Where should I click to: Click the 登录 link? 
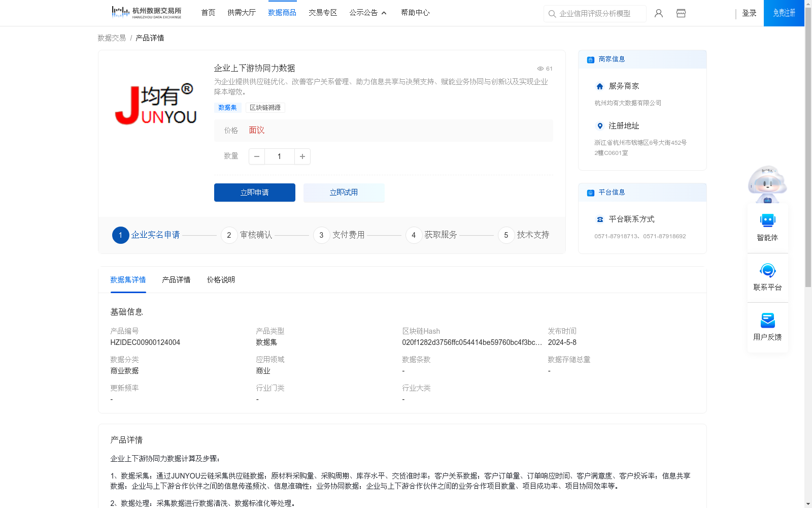click(x=749, y=13)
